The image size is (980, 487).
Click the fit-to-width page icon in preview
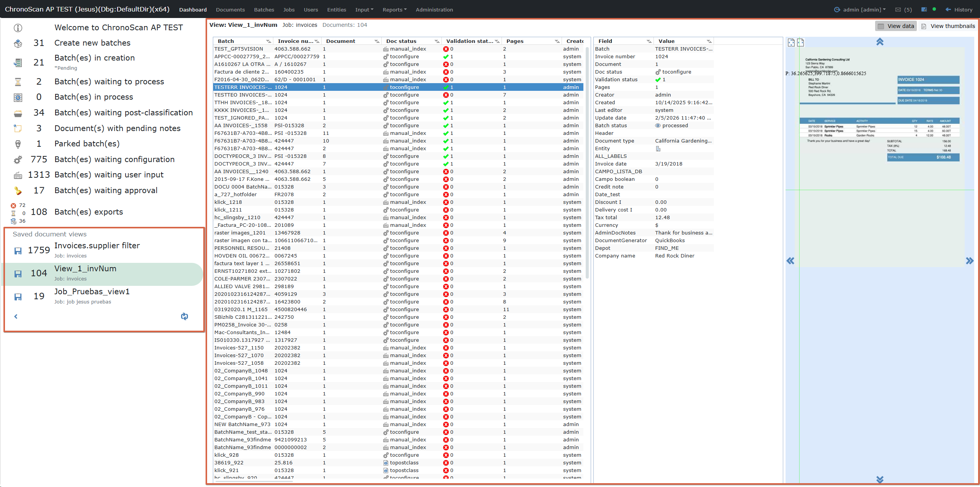pos(800,43)
